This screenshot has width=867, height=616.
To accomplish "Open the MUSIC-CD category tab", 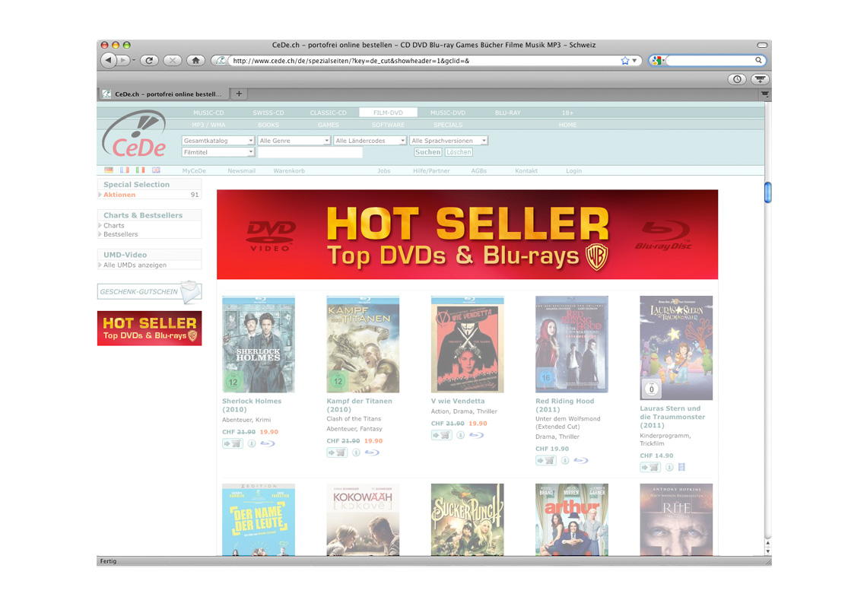I will 208,113.
